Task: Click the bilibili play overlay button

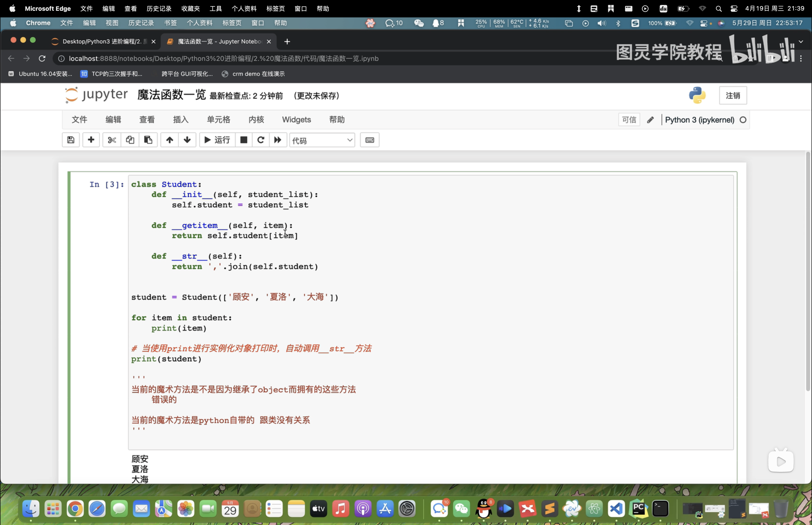Action: (781, 461)
